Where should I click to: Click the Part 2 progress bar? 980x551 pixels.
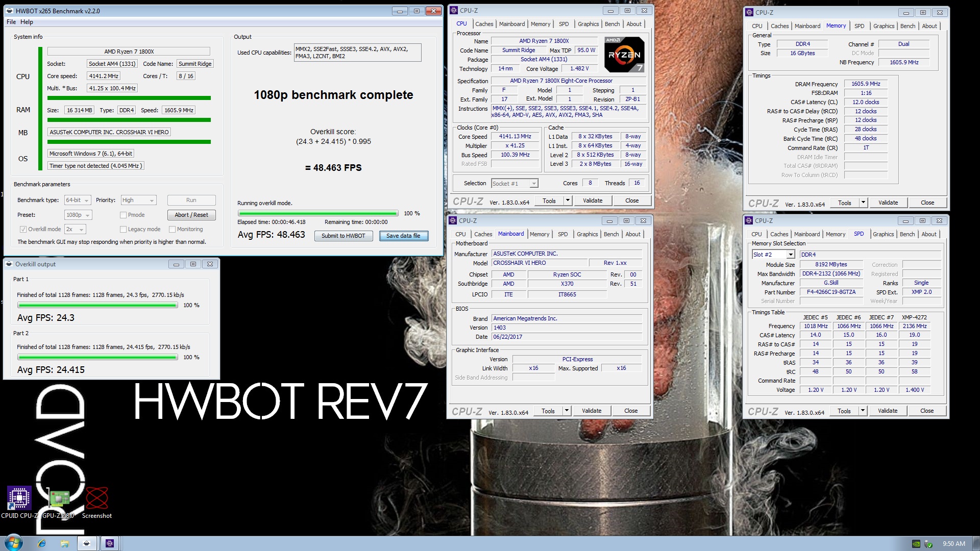pos(97,357)
